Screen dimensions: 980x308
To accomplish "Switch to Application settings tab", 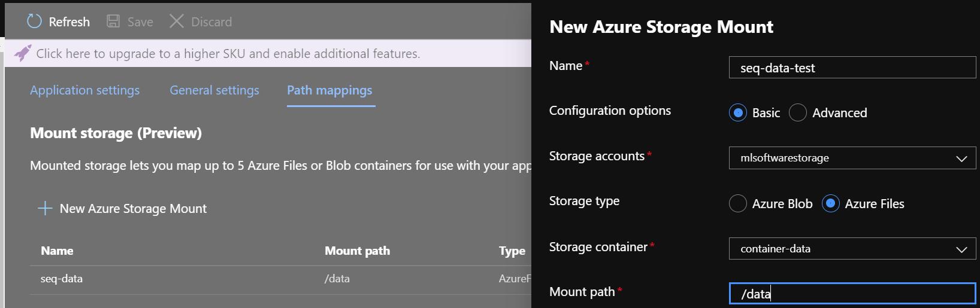I will click(x=84, y=90).
